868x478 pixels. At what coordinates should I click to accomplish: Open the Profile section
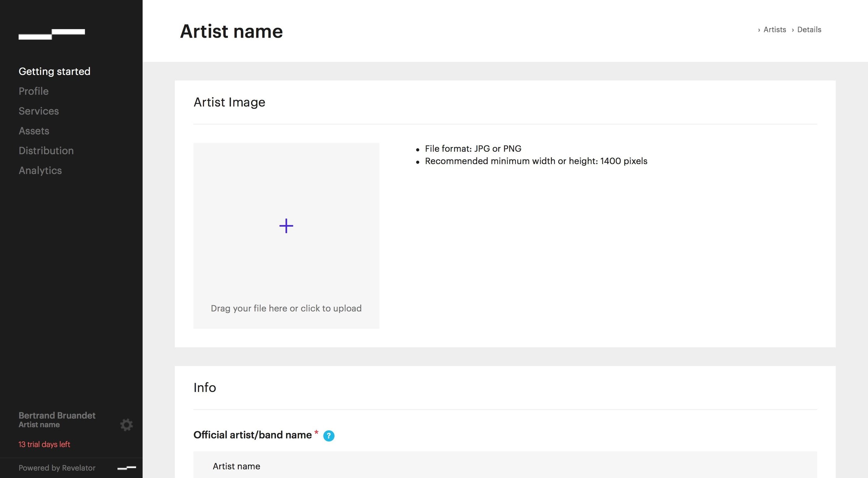tap(34, 91)
